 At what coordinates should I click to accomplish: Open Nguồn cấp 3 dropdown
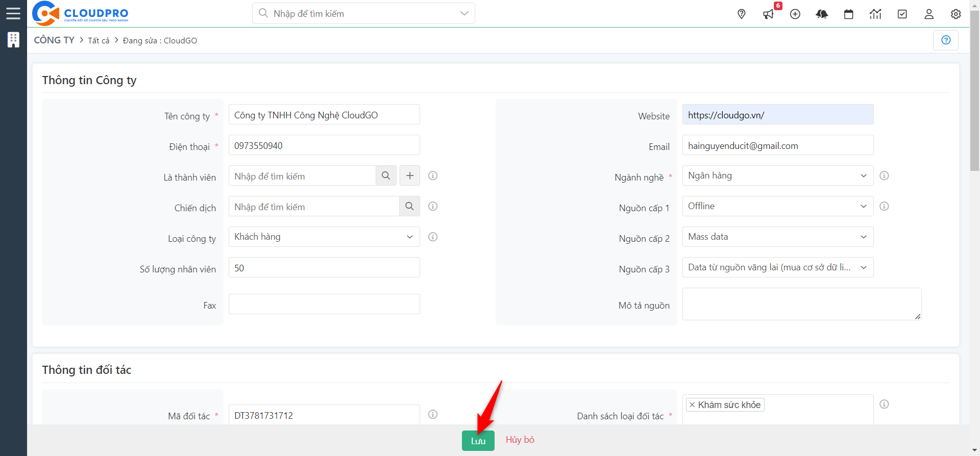[x=778, y=267]
